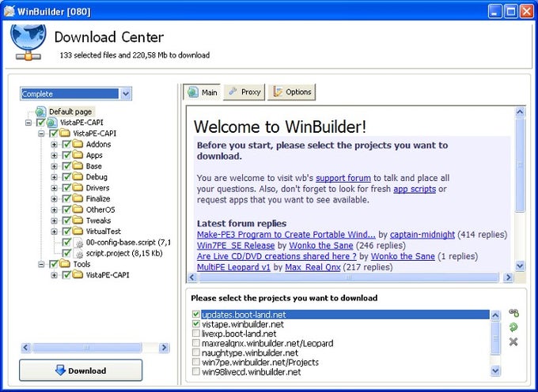This screenshot has height=392, width=538.
Task: Click the Tweaks folder icon
Action: pos(78,220)
